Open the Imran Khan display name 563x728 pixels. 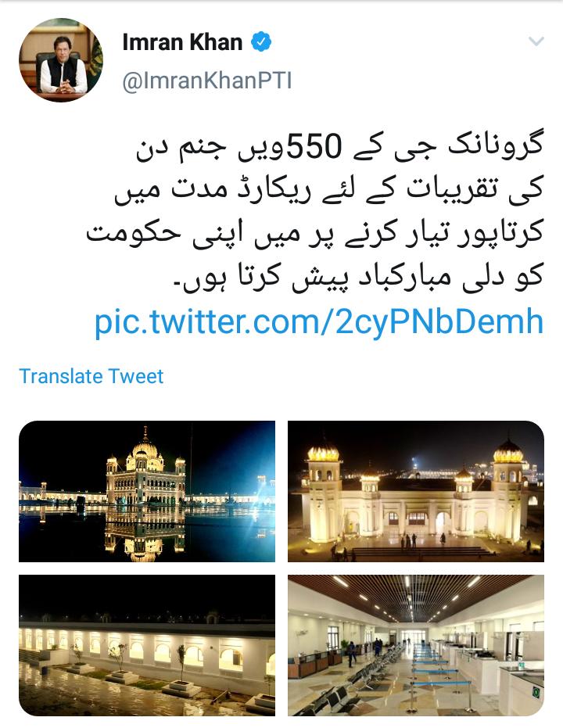pos(182,42)
